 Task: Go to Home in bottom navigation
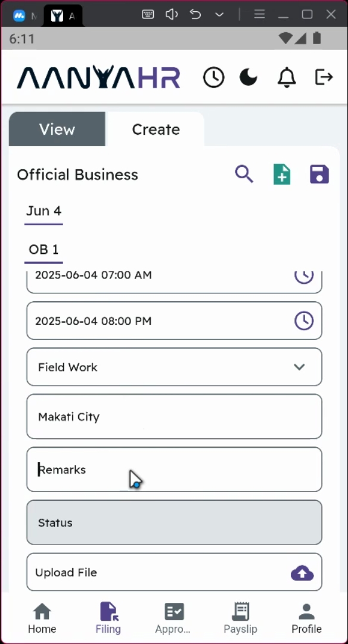[42, 618]
